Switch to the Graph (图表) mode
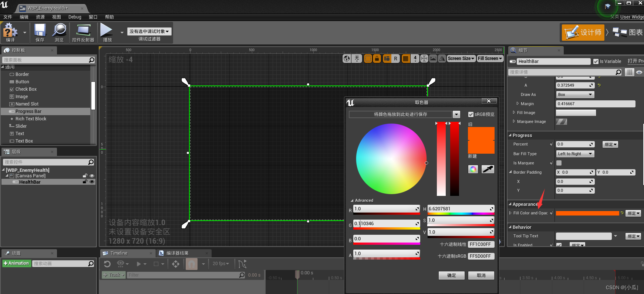 point(628,33)
